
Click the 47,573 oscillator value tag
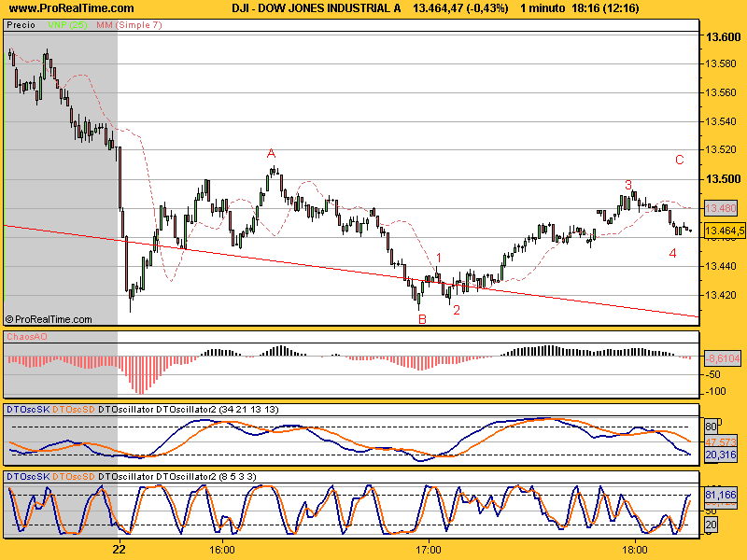720,441
